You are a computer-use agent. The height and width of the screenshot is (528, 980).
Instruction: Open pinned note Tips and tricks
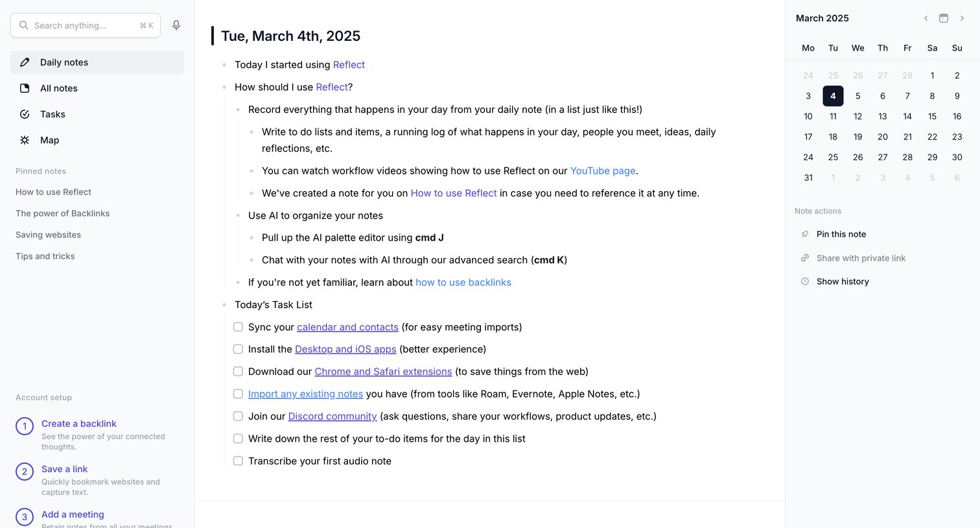tap(45, 256)
